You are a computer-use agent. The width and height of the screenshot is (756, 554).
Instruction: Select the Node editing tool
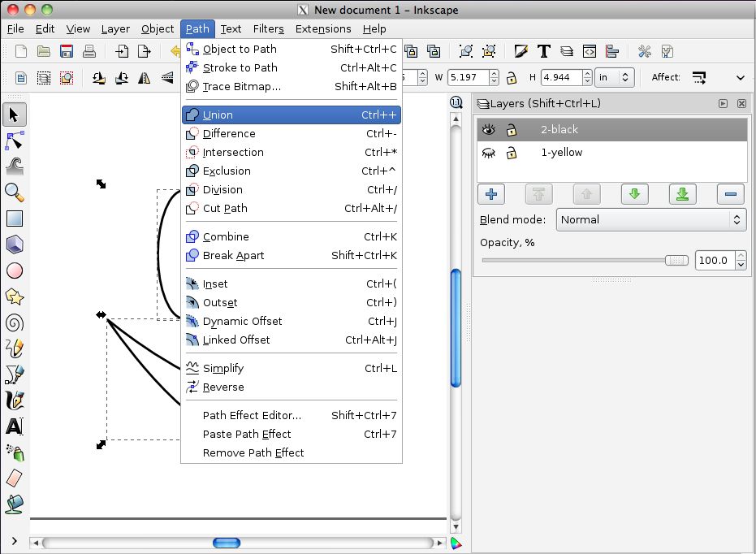[14, 141]
